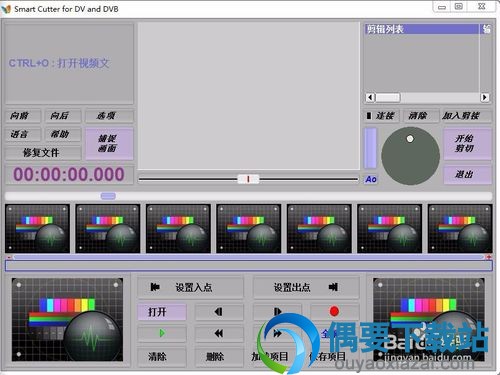The image size is (500, 375).
Task: Click the red start marker of range bar
Action: tap(9, 257)
